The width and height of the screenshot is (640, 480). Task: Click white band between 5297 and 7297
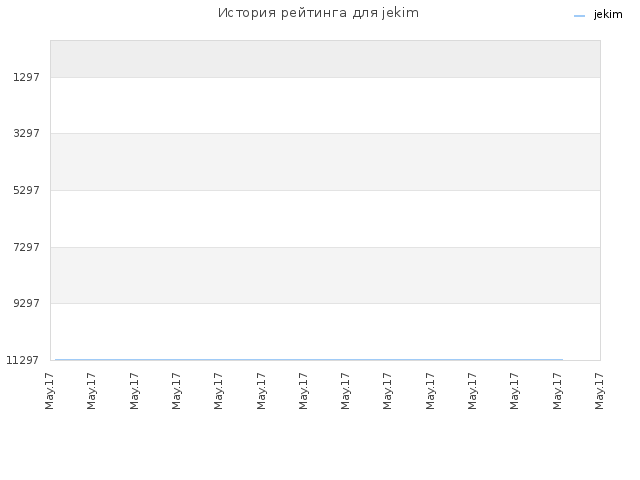325,219
